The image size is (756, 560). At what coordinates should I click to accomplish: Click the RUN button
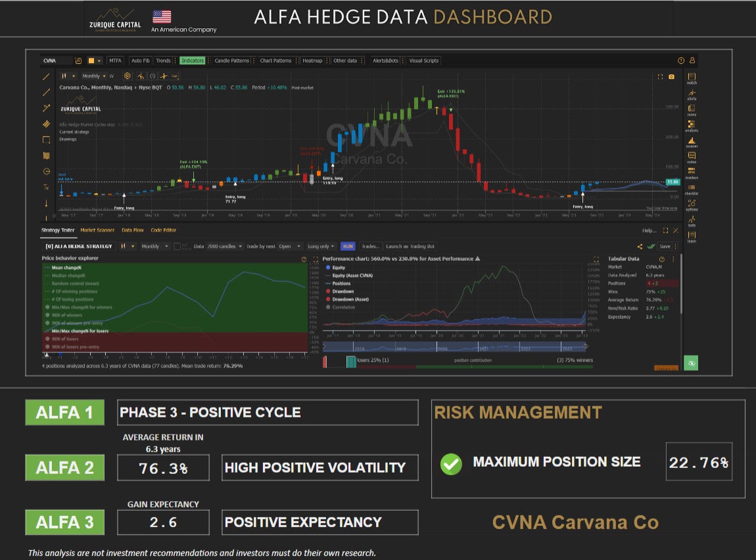[x=348, y=246]
